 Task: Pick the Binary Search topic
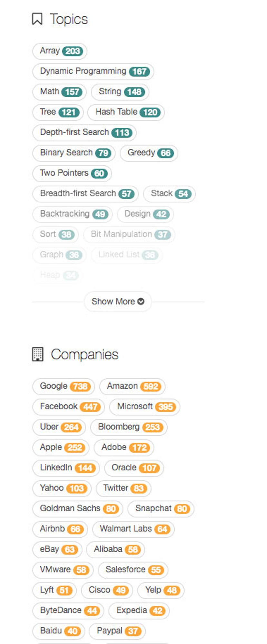(x=74, y=153)
